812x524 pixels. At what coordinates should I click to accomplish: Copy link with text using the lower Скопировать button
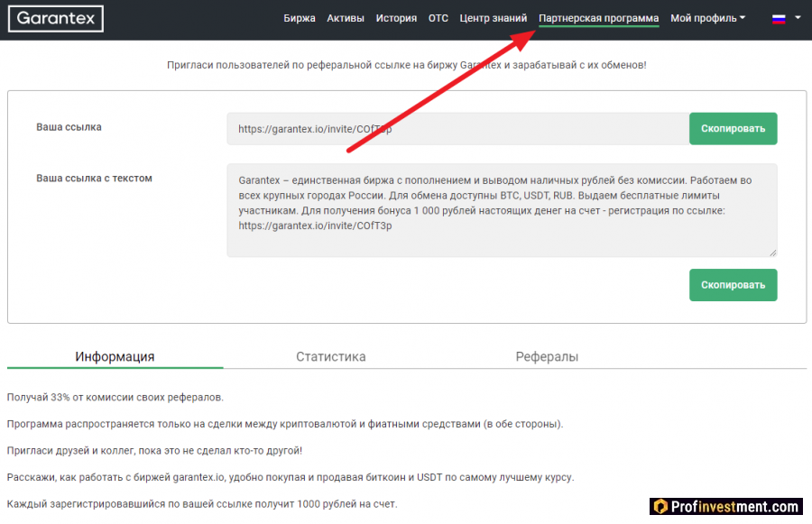(733, 285)
